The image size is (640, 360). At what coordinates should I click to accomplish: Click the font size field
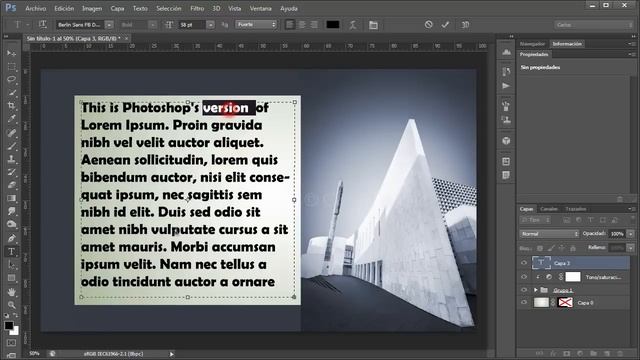(x=191, y=25)
